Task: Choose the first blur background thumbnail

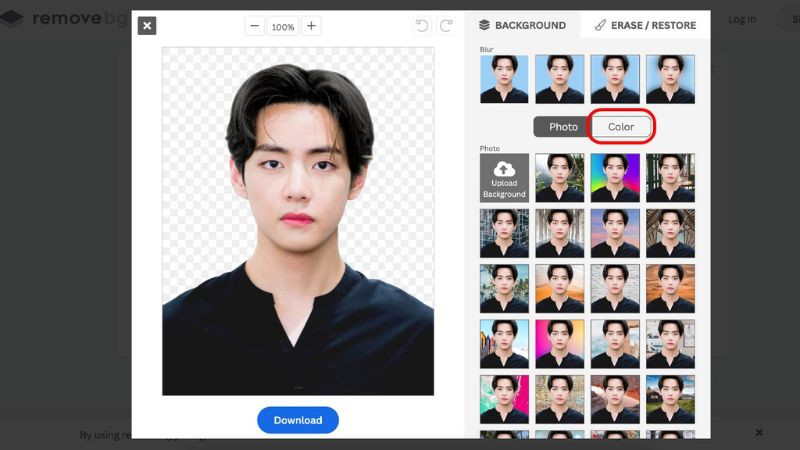Action: pos(504,79)
